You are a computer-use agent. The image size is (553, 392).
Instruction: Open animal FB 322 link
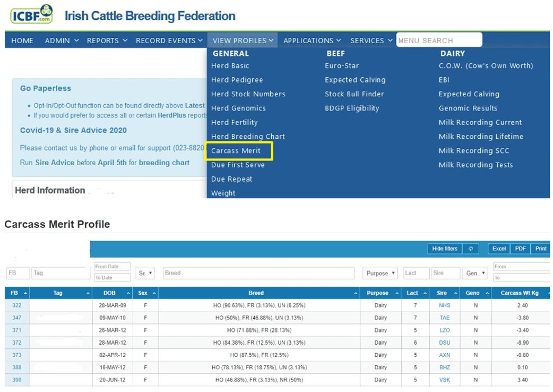click(16, 305)
